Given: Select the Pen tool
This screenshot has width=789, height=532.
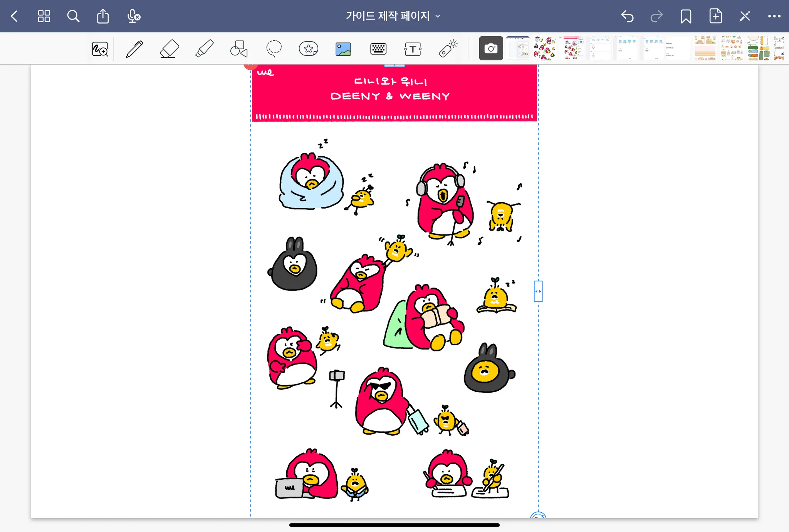Looking at the screenshot, I should point(134,49).
